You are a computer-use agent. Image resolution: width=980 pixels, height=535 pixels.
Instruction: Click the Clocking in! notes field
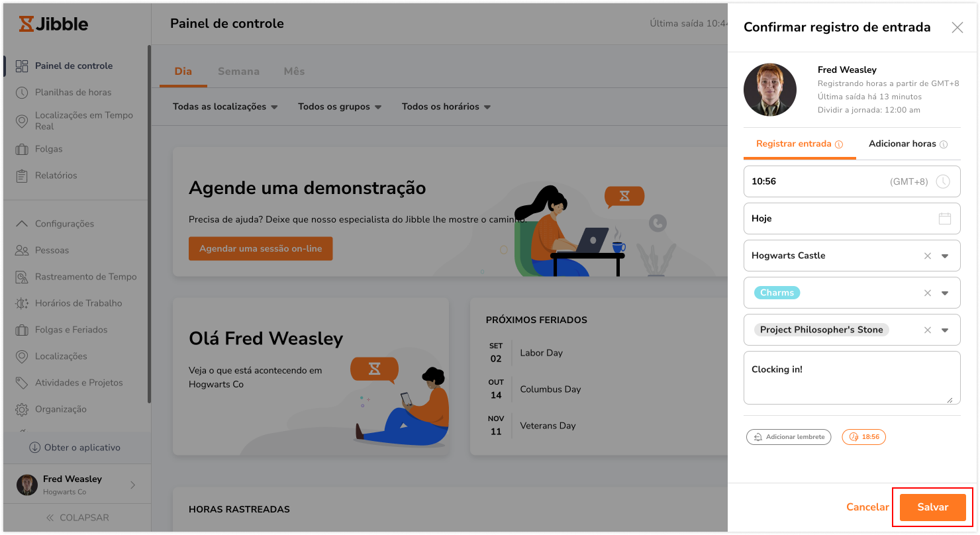[852, 377]
